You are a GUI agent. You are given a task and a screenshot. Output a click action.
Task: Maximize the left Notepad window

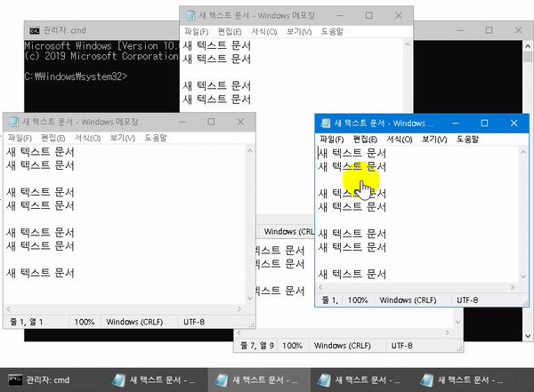click(x=211, y=122)
